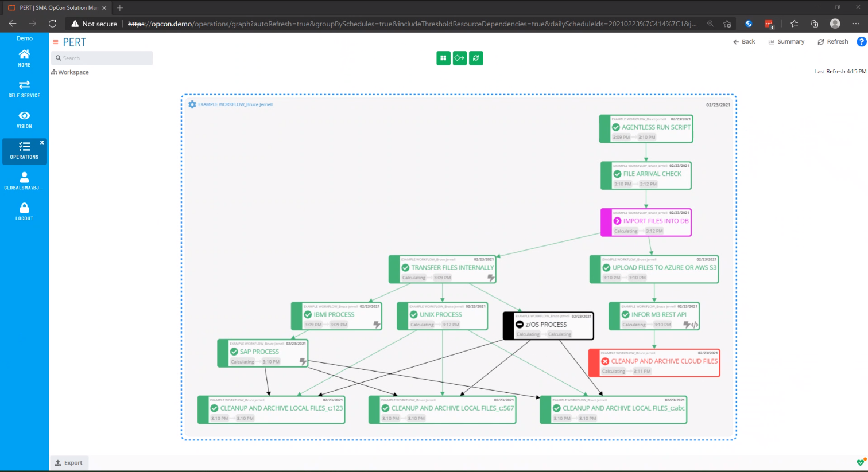Click the Export button
868x472 pixels.
point(69,463)
